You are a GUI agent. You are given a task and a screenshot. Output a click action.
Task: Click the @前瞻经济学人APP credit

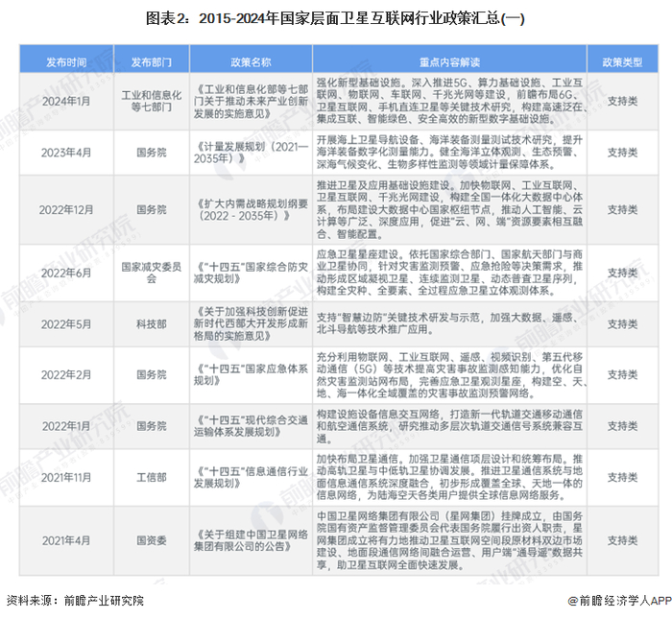pyautogui.click(x=619, y=601)
